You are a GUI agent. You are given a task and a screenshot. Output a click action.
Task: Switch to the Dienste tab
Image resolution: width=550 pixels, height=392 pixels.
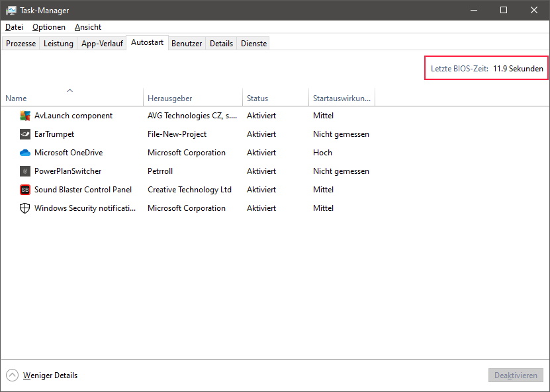tap(253, 44)
